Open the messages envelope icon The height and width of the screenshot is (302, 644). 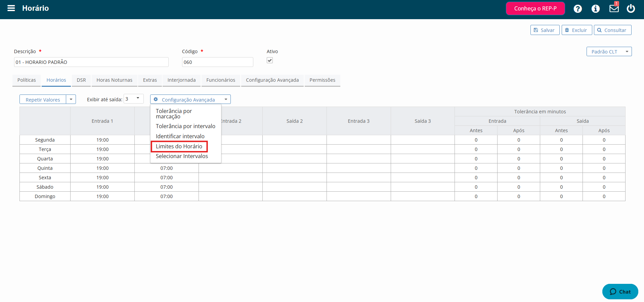[614, 8]
